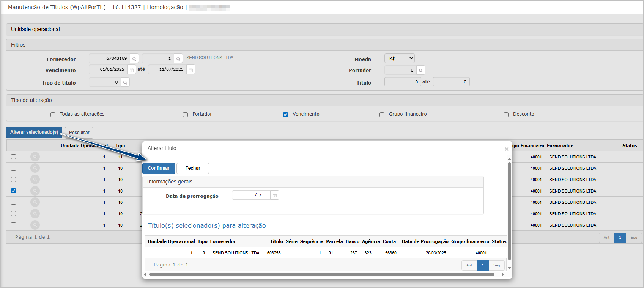Click 20/03/2025 prorrogação date cell
Screen dimensions: 644x288
[x=436, y=253]
